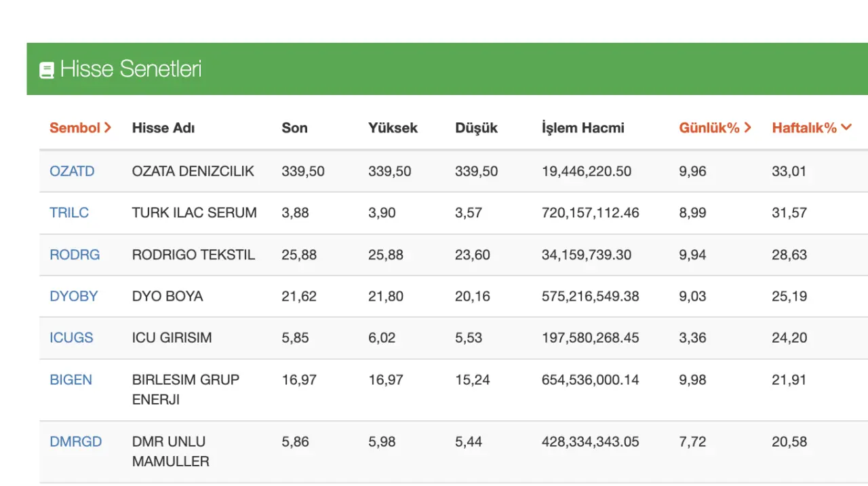Click the BIRLESIM GRUP ENERJI name cell
This screenshot has height=486, width=868.
click(185, 389)
